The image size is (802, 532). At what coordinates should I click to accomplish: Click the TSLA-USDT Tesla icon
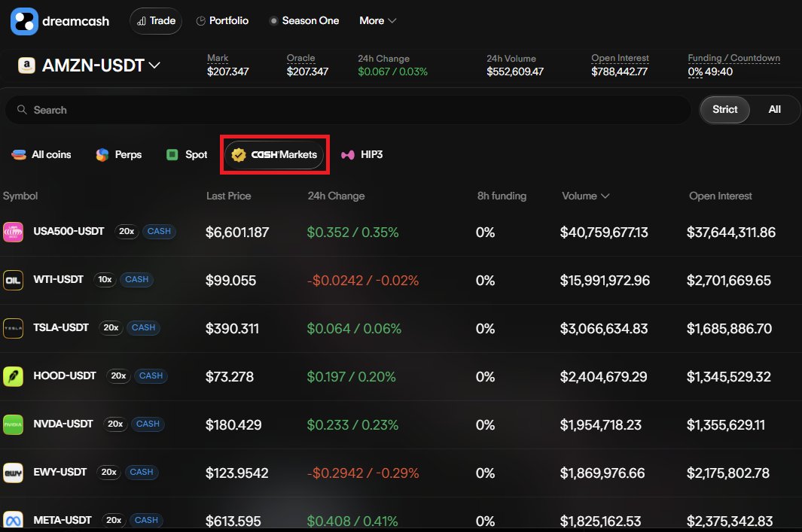pyautogui.click(x=13, y=328)
